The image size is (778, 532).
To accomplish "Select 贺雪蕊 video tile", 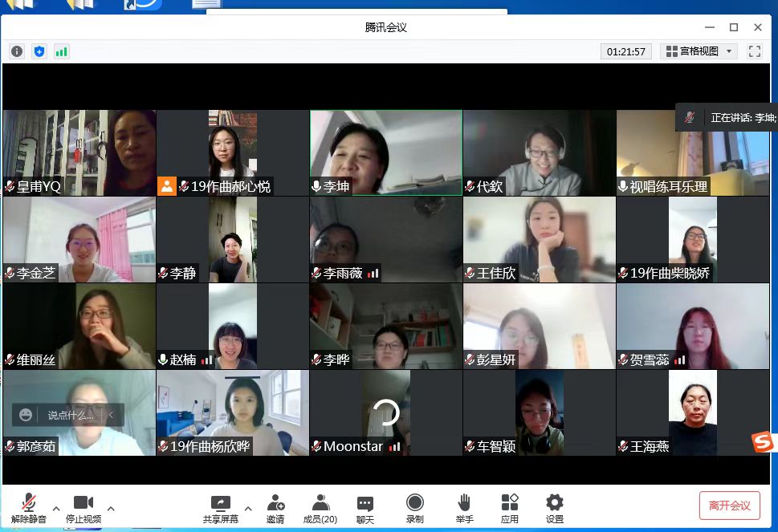I will (693, 327).
